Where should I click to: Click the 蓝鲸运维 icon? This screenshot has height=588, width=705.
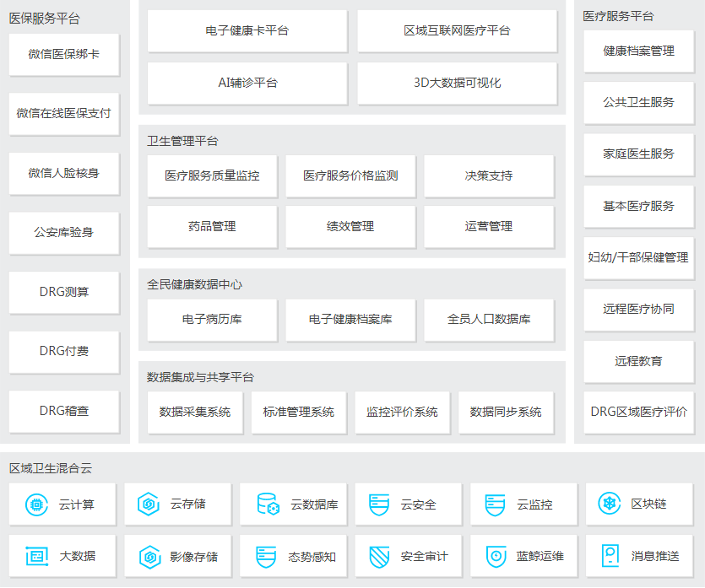(x=495, y=556)
